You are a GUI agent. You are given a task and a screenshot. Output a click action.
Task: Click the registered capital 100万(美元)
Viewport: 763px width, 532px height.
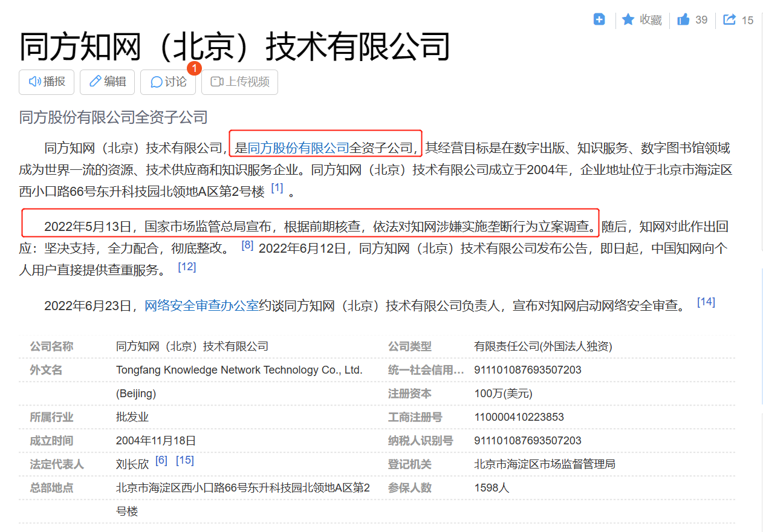point(504,394)
